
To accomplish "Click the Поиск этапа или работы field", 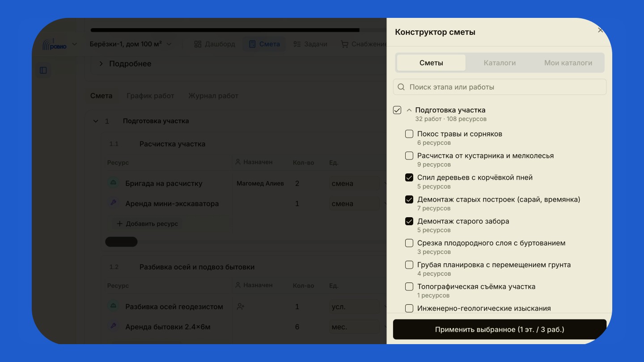I will [500, 87].
